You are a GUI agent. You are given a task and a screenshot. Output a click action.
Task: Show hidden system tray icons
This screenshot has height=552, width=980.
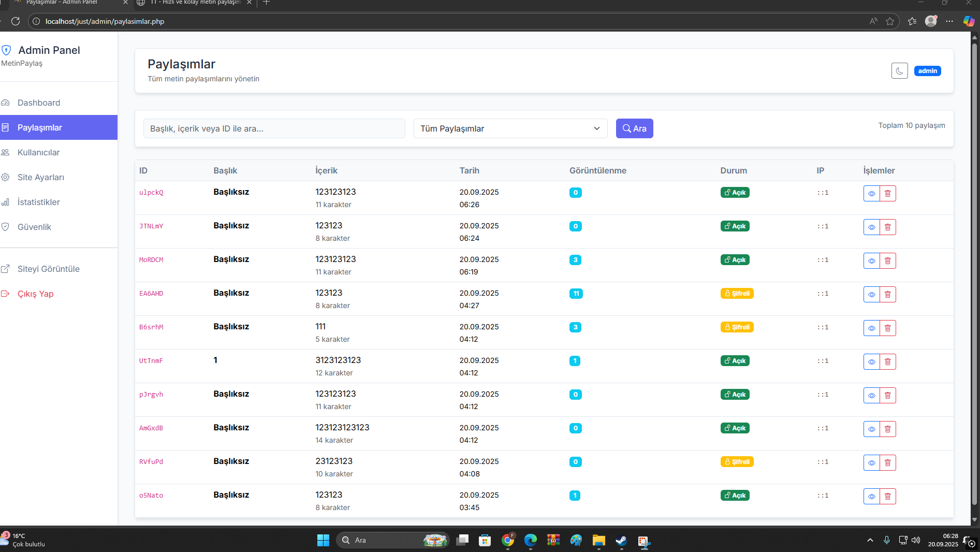[870, 541]
